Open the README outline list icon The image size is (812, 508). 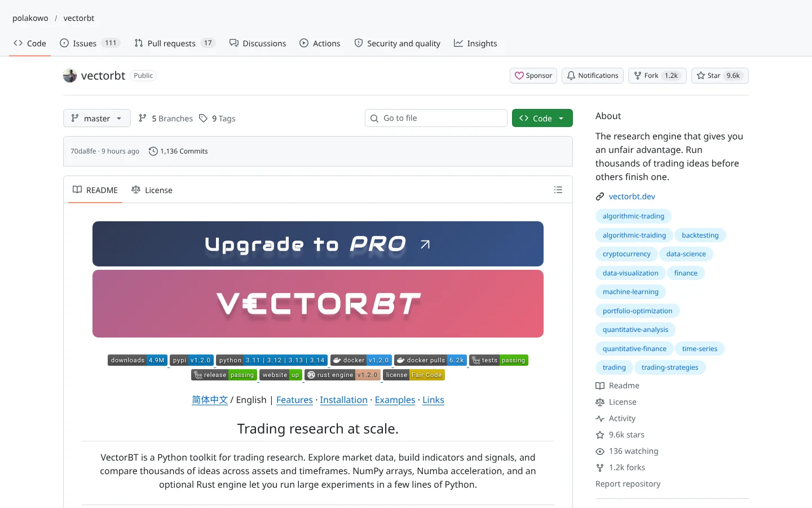coord(558,190)
